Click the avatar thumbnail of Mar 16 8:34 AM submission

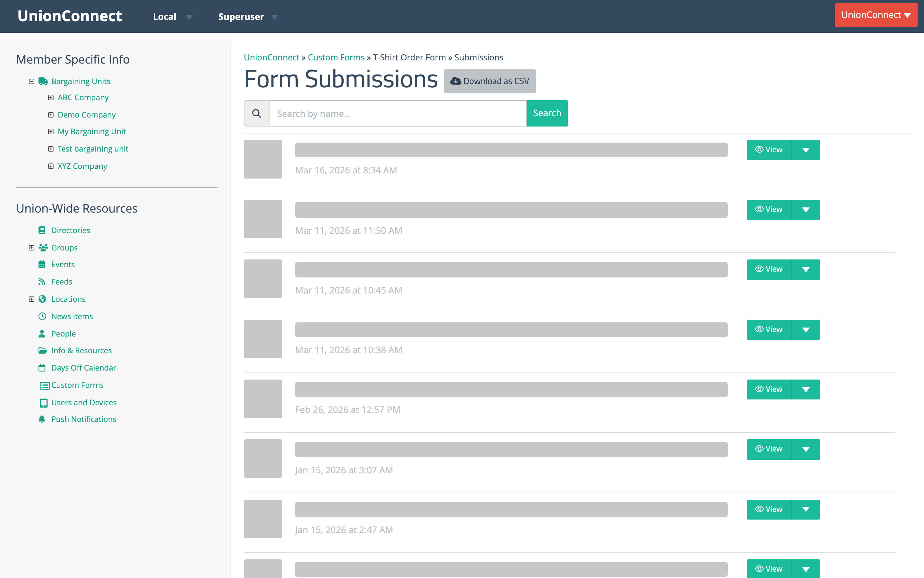point(263,159)
